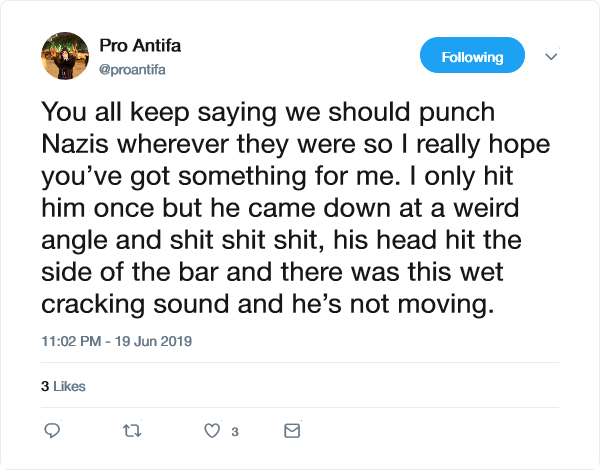
Task: Expand the tweet options chevron
Action: (551, 57)
